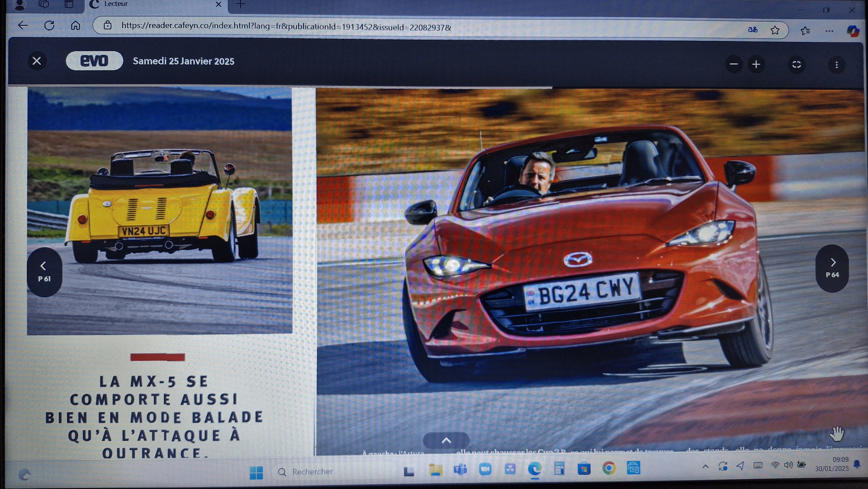The height and width of the screenshot is (489, 868).
Task: Close the evo magazine reader
Action: click(37, 61)
